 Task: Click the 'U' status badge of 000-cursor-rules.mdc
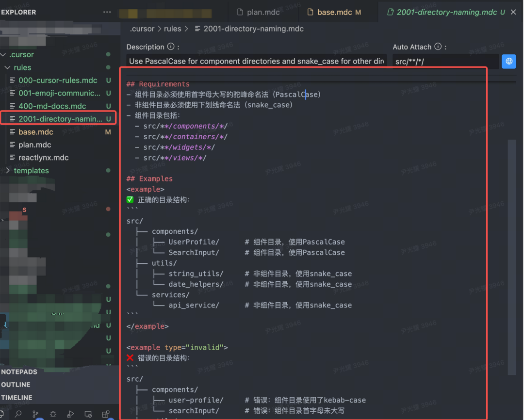coord(108,80)
